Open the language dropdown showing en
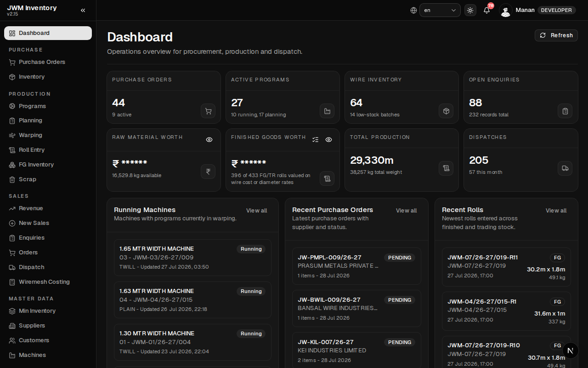The image size is (588, 368). (x=440, y=10)
